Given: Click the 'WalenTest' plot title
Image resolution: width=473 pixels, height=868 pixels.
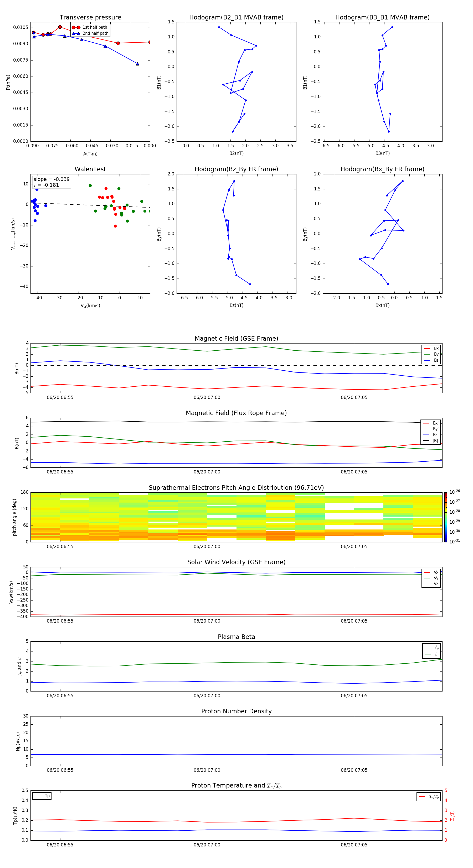Looking at the screenshot, I should (90, 169).
